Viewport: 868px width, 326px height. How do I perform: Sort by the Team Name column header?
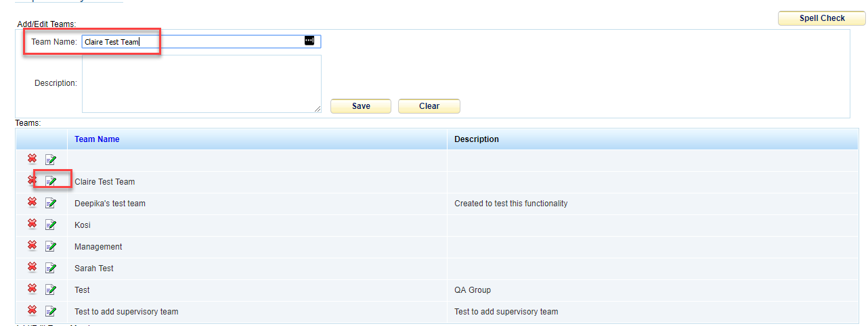[97, 139]
